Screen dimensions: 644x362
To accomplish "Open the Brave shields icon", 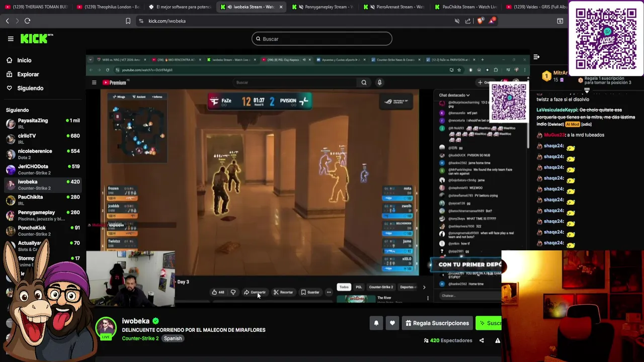I will click(480, 21).
